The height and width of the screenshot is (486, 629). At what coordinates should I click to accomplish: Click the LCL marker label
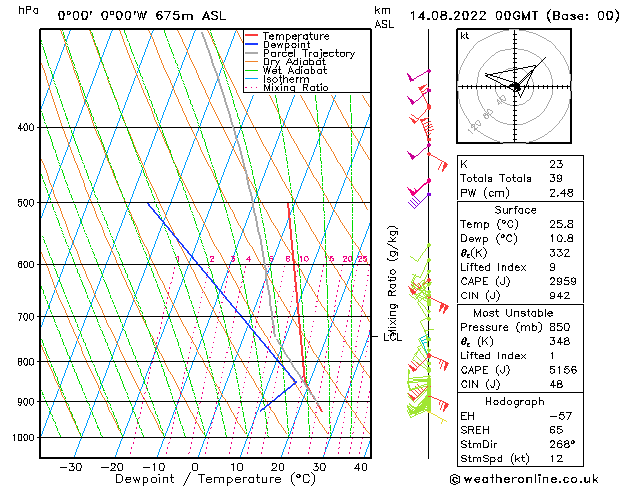(392, 338)
